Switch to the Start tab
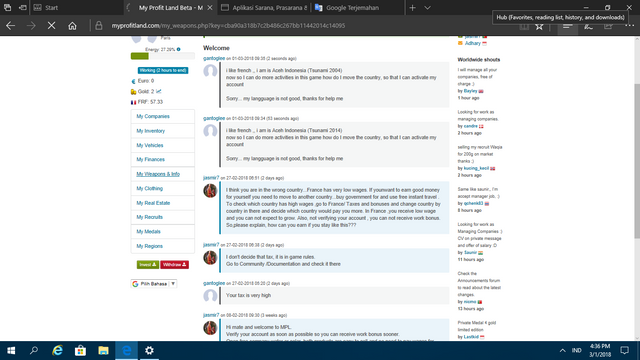Screen dimensions: 640x360 pyautogui.click(x=77, y=8)
